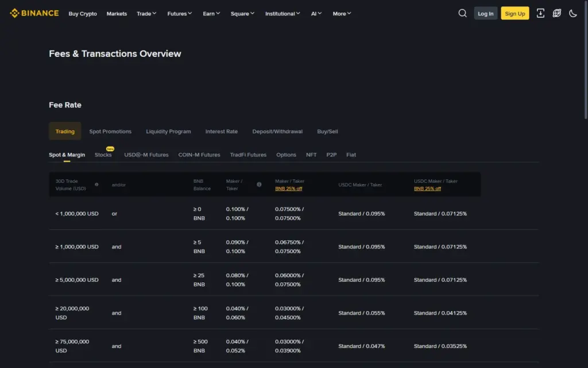Click the '0.06000% / 0.07500%' discounted fee cell
Viewport: 588px width, 368px height.
(289, 280)
